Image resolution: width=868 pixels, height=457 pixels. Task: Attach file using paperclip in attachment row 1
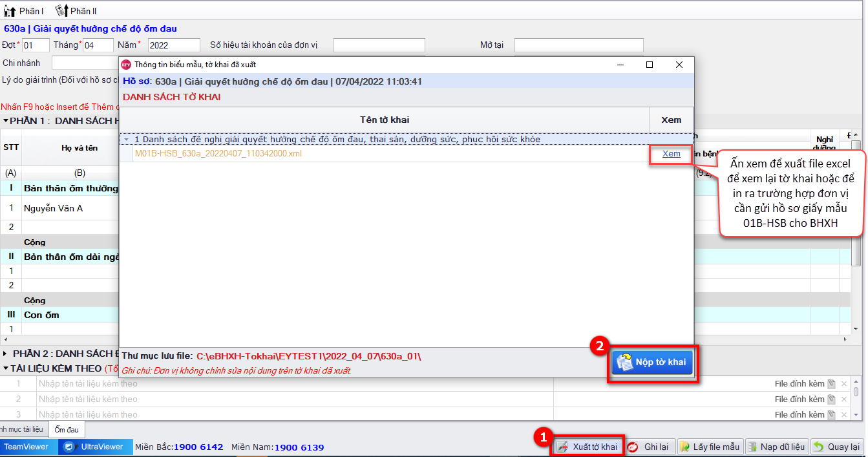(x=831, y=384)
